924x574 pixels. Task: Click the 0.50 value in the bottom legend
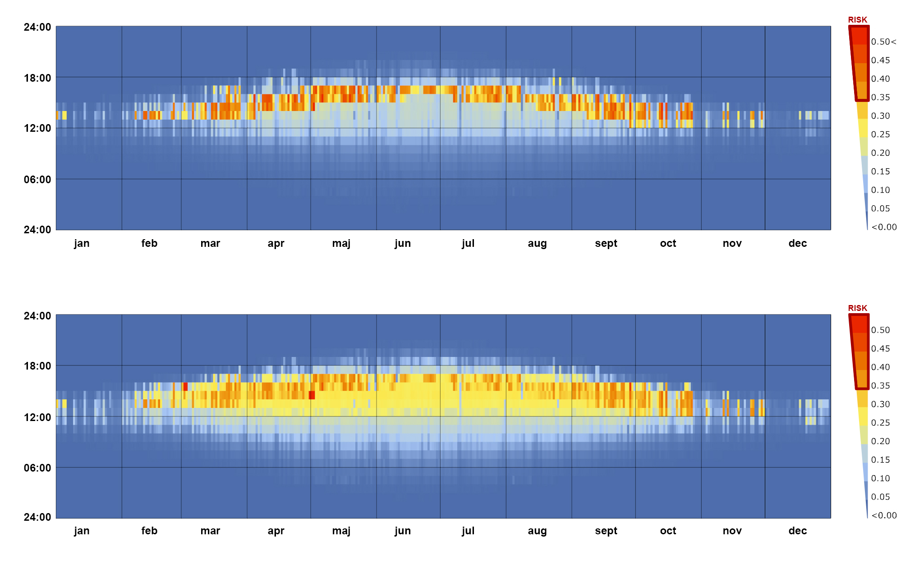pyautogui.click(x=880, y=330)
